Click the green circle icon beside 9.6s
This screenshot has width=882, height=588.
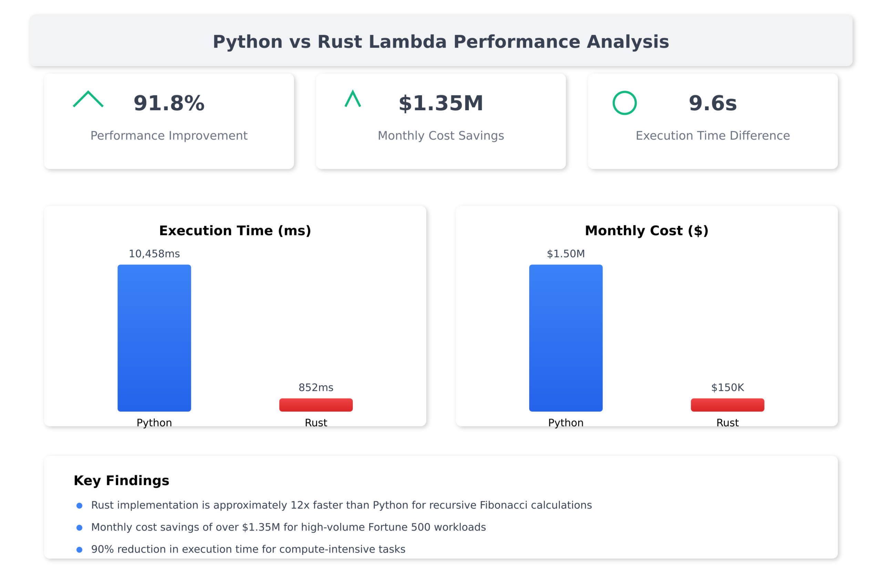625,103
